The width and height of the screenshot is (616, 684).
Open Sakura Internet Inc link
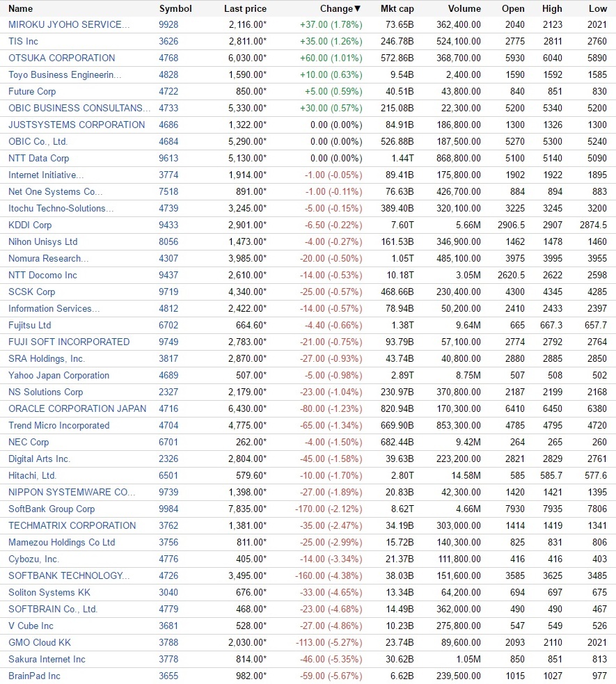[47, 660]
